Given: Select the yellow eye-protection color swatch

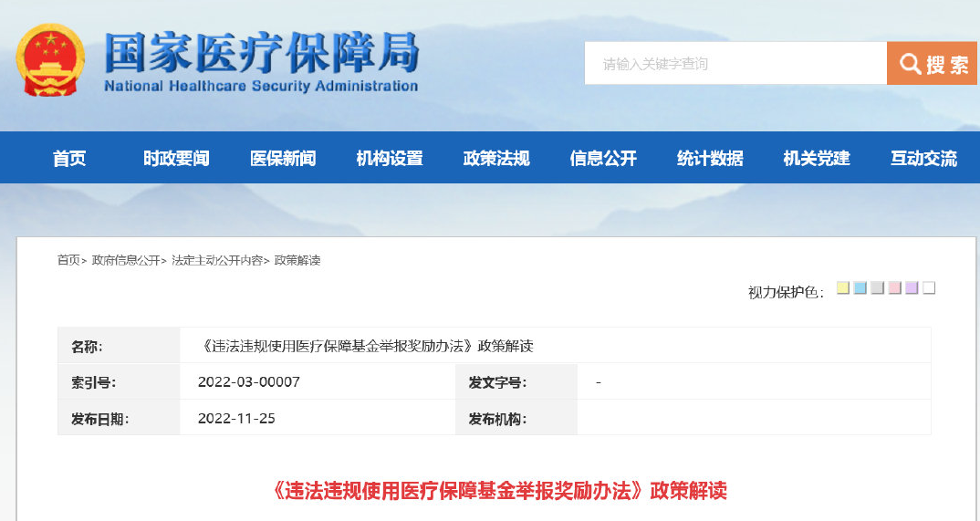Looking at the screenshot, I should coord(843,288).
